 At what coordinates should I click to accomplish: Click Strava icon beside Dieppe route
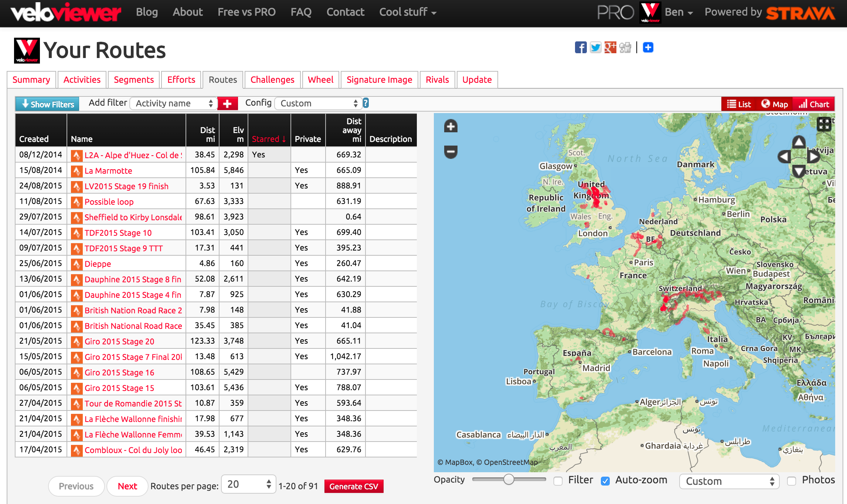pos(76,264)
